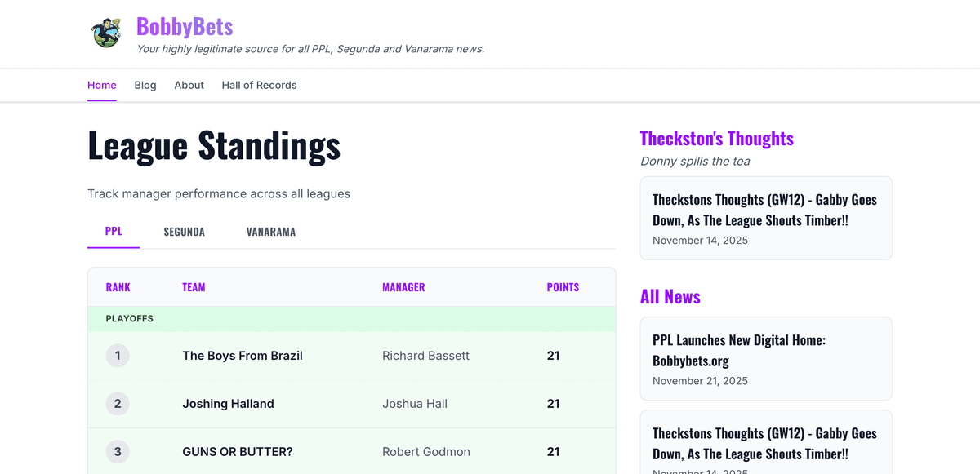Select The Boys From Brazil team

coord(243,356)
